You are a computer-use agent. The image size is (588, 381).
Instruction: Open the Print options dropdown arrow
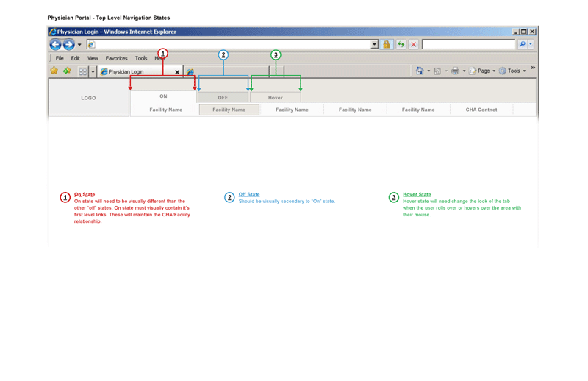[465, 71]
